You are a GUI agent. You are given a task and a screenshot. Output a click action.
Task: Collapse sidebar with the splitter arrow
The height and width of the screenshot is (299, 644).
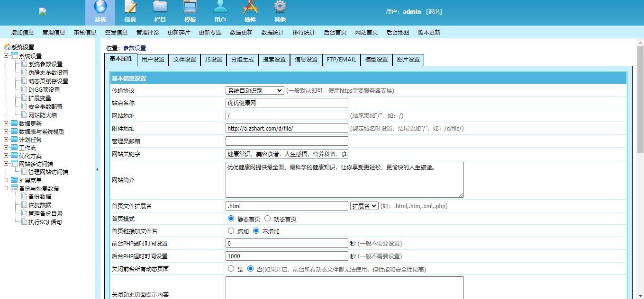coord(97,169)
